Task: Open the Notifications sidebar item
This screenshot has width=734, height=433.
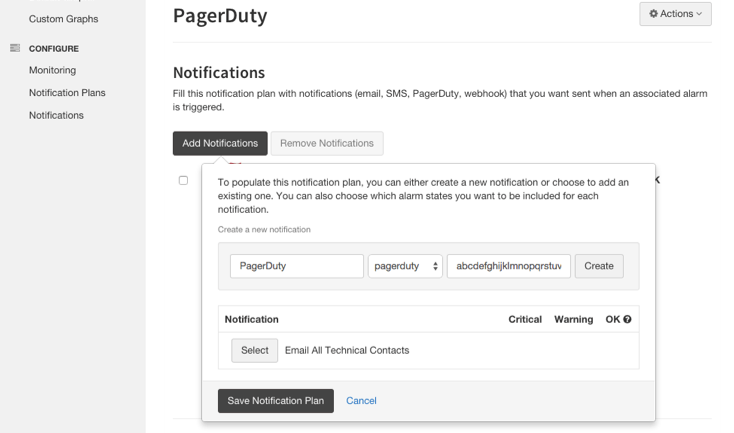Action: (x=56, y=115)
